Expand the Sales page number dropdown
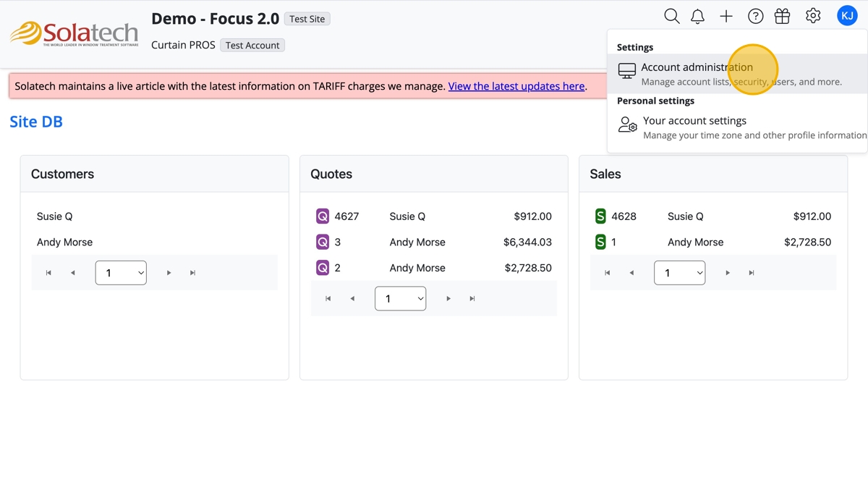 (679, 273)
